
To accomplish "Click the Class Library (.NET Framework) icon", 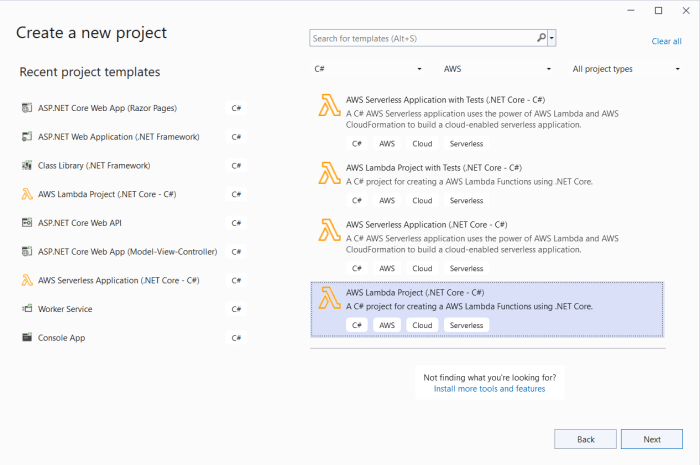I will click(27, 166).
